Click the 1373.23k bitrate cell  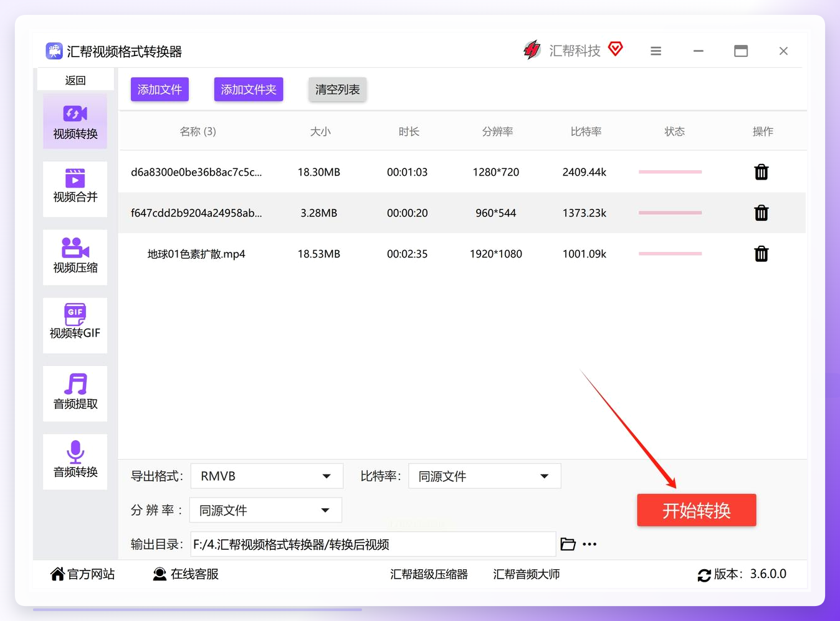click(585, 213)
